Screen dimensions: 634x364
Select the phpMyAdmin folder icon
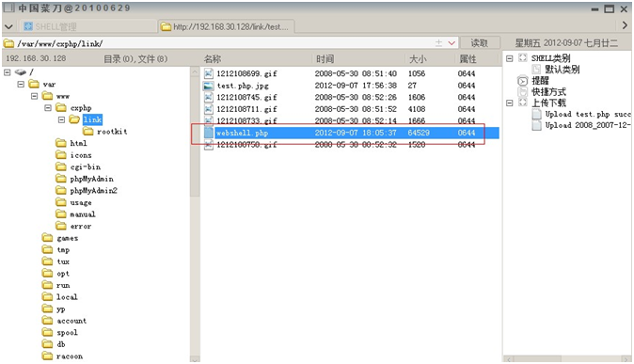pos(61,179)
